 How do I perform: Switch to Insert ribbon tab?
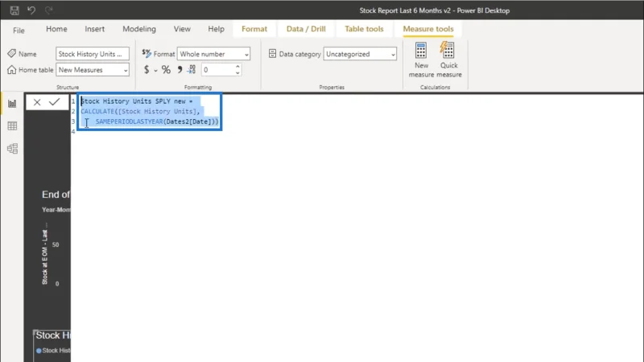click(94, 29)
